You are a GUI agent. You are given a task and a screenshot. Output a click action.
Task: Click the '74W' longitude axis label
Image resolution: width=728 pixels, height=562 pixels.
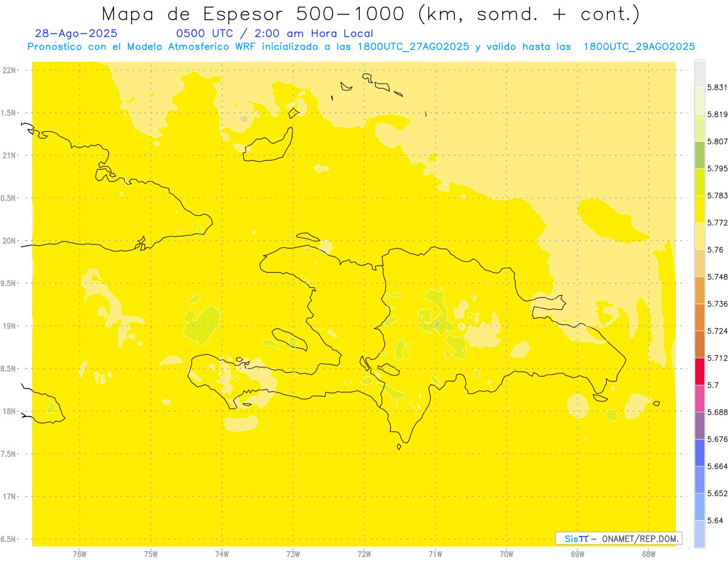pos(221,554)
